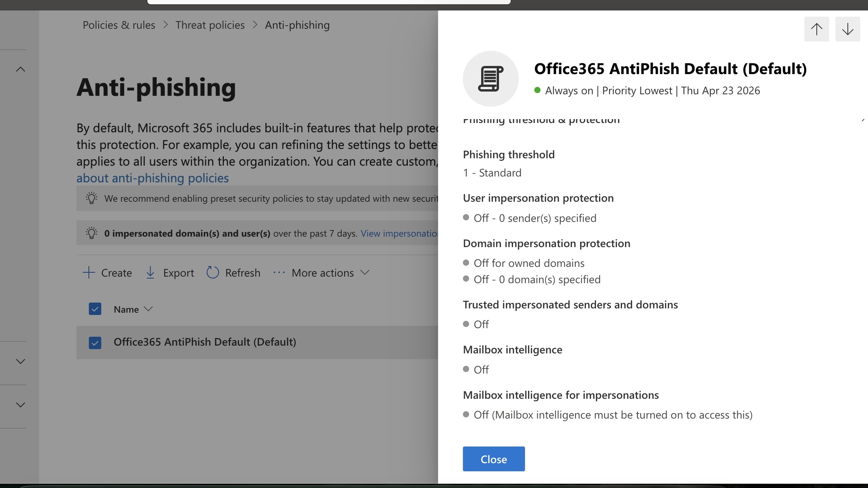Click the More actions ellipsis icon
Viewport: 868px width, 488px height.
pyautogui.click(x=279, y=273)
